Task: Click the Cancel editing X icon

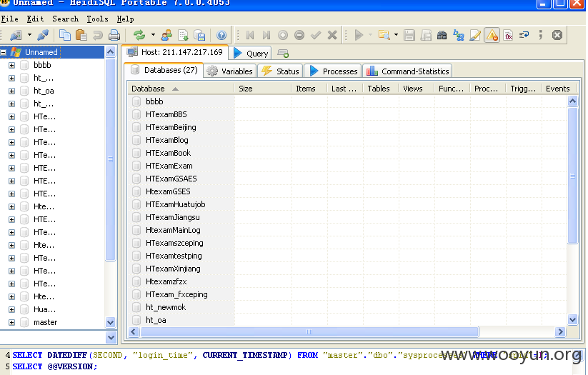Action: [x=332, y=35]
